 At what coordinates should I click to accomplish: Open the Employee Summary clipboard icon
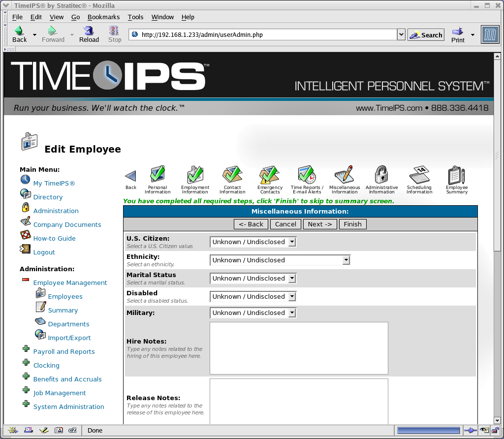click(x=457, y=175)
